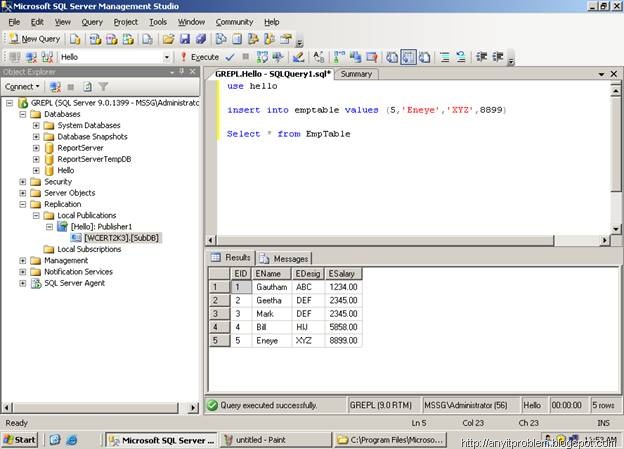Viewport: 624px width, 449px height.
Task: Toggle Include Client Statistics
Action: click(x=355, y=57)
